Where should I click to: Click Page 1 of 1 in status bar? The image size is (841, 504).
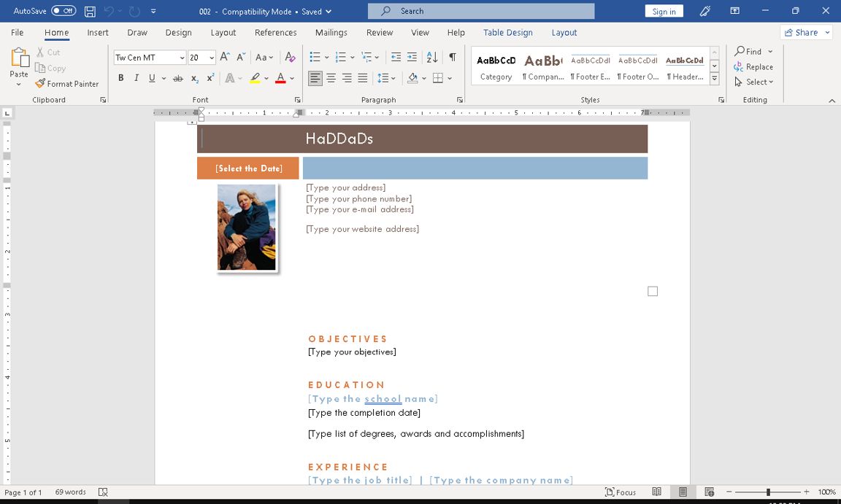[23, 492]
